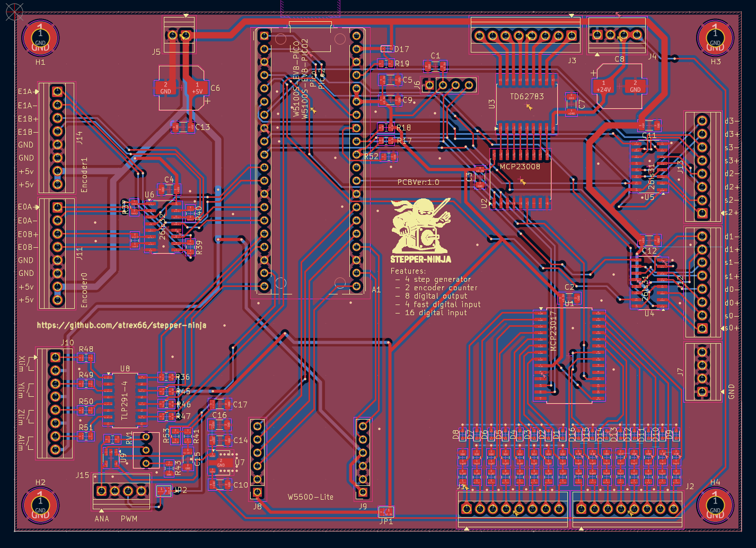Viewport: 756px width, 548px height.
Task: Click the J2 terminal block label
Action: [690, 486]
